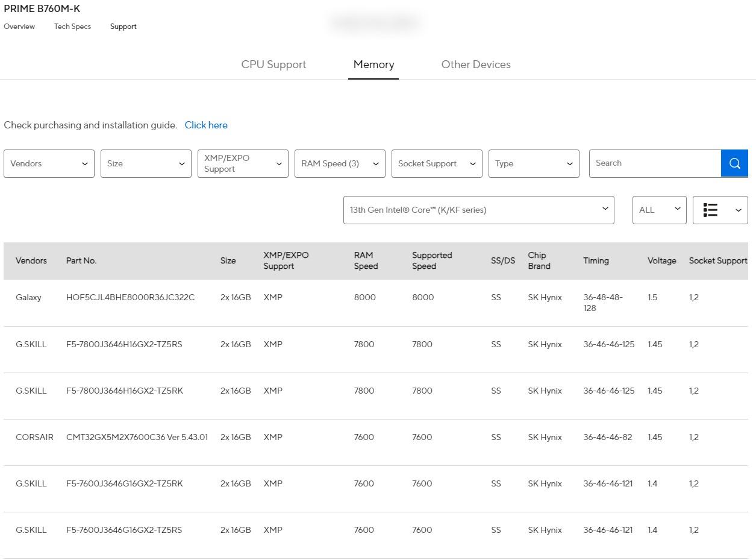
Task: Switch to the CPU Support tab
Action: pos(273,64)
